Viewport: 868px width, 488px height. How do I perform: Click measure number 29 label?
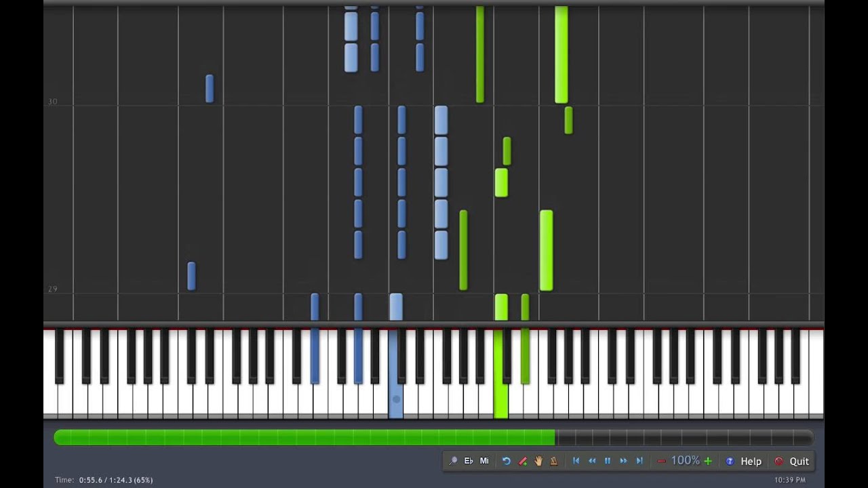tap(52, 289)
